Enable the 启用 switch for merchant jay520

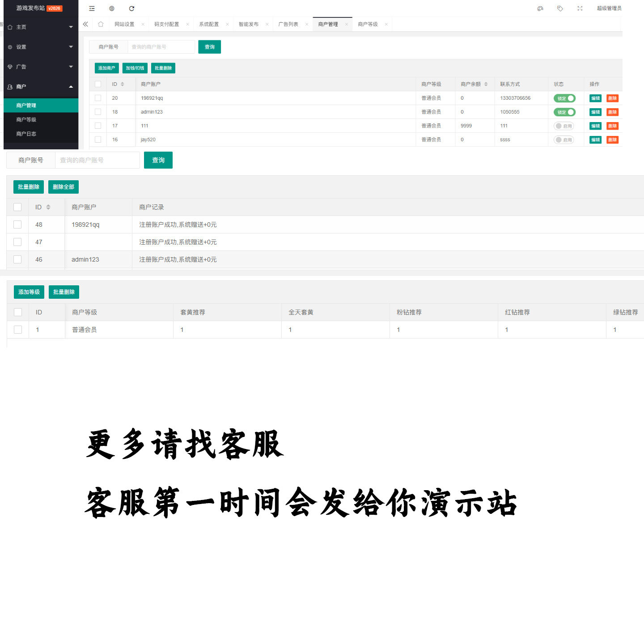tap(563, 140)
